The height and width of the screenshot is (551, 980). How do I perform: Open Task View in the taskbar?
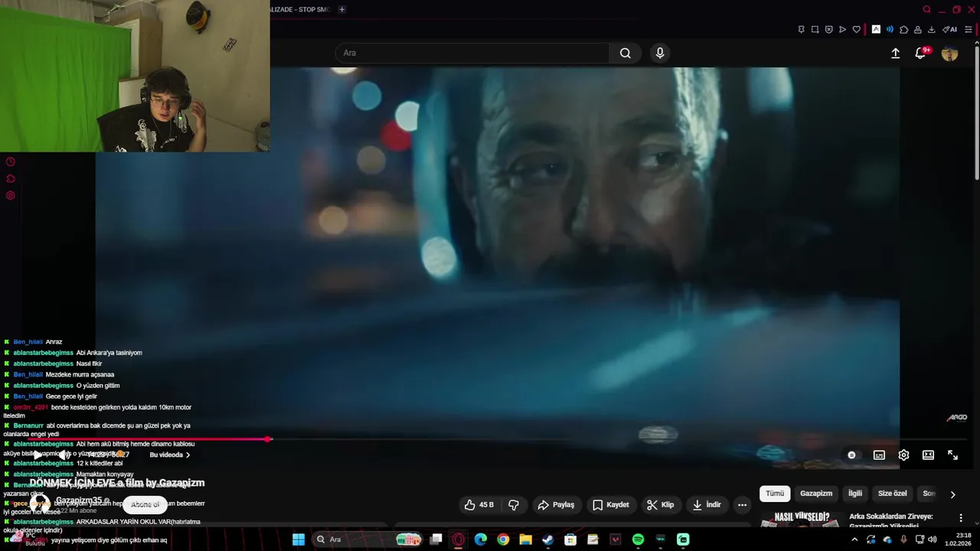436,540
